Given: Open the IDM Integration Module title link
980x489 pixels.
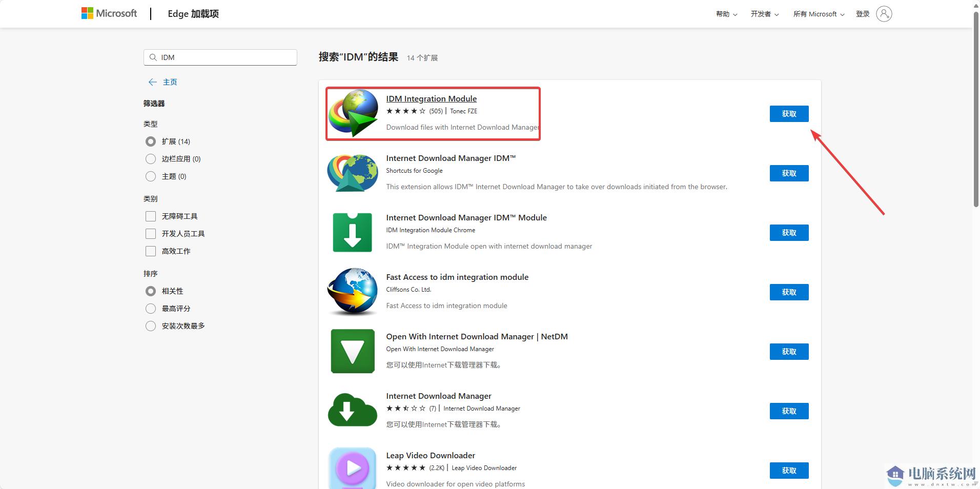Looking at the screenshot, I should [431, 98].
